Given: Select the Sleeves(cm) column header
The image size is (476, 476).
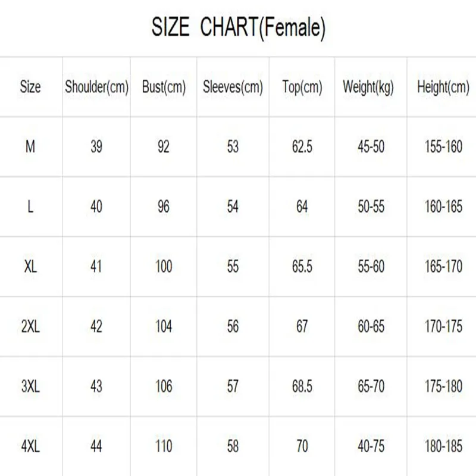Looking at the screenshot, I should point(233,87).
